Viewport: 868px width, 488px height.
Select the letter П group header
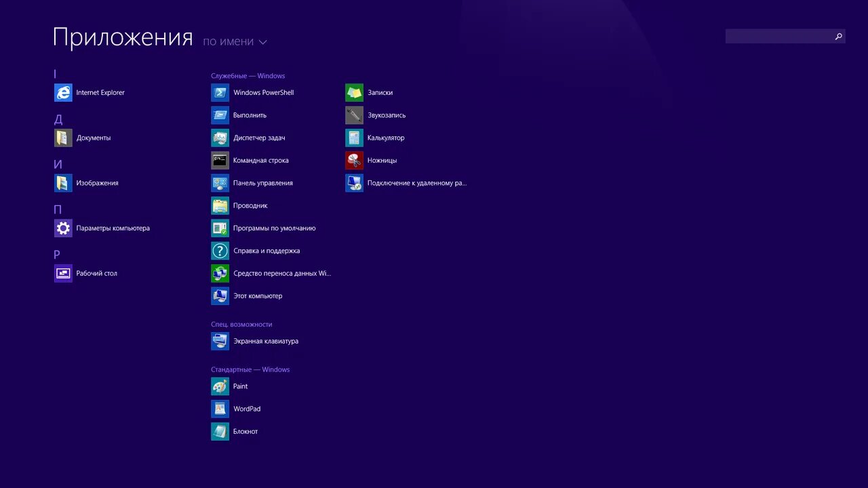click(x=58, y=209)
